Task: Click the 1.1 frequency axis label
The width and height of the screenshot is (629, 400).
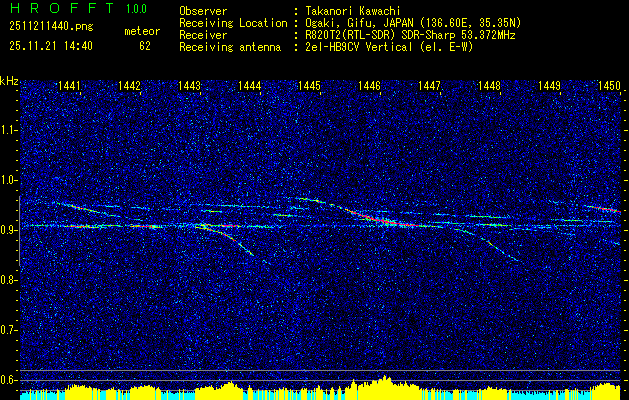Action: (x=7, y=130)
